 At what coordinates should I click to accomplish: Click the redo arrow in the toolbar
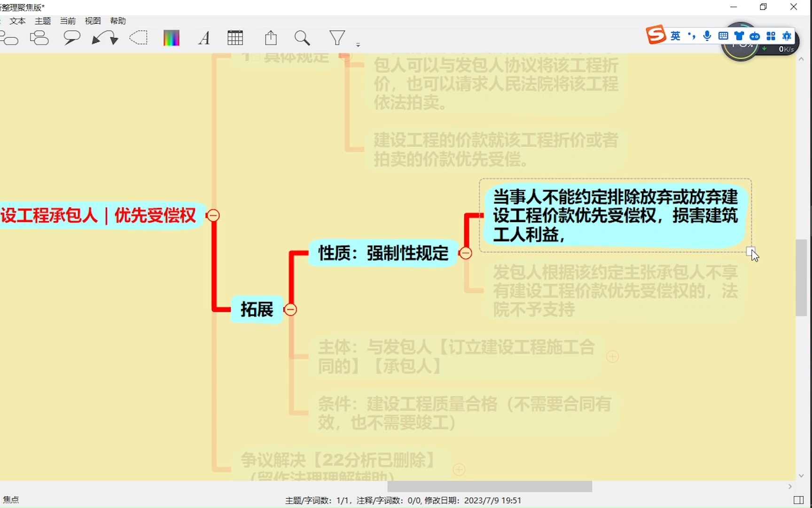113,38
